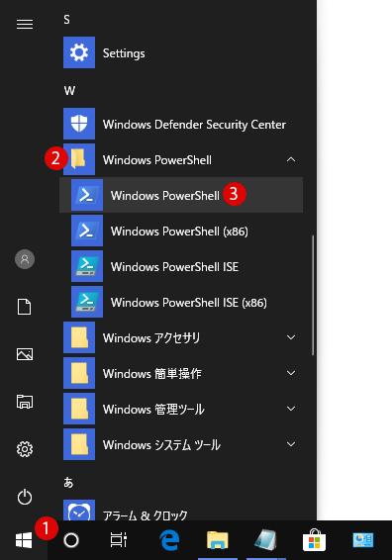Click the アラーム & クロック clock icon
The width and height of the screenshot is (392, 560).
pos(79,510)
